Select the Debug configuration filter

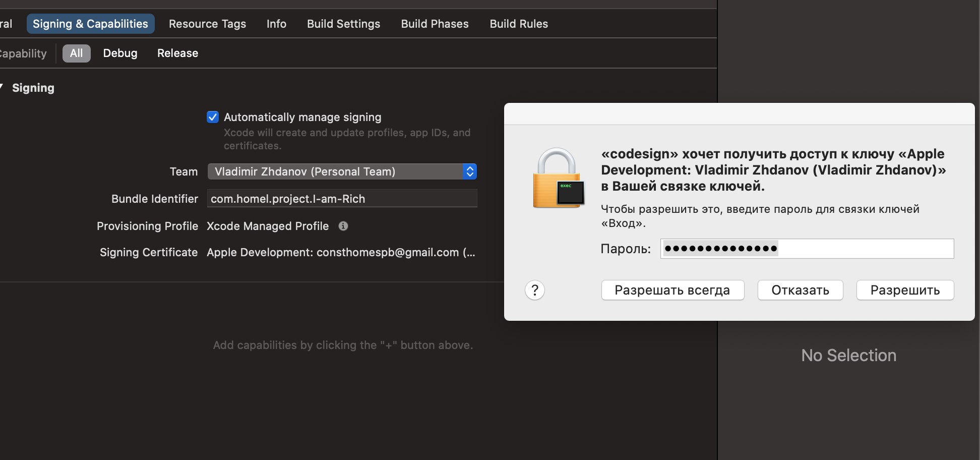120,53
